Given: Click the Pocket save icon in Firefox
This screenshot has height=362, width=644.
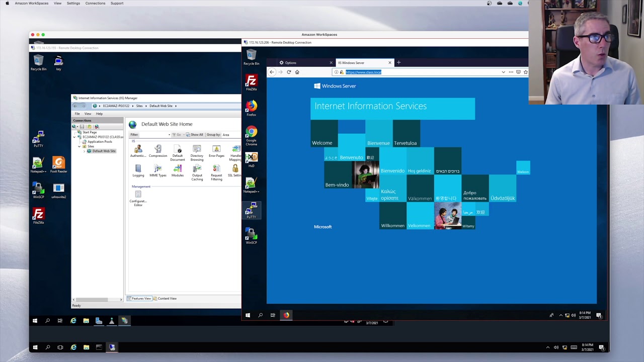Looking at the screenshot, I should pos(518,72).
